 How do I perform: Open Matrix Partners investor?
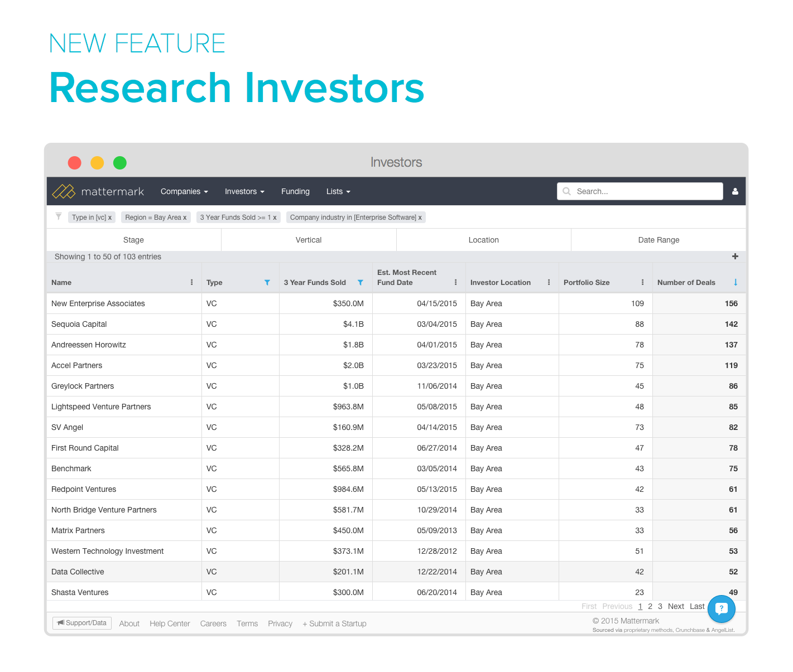78,530
